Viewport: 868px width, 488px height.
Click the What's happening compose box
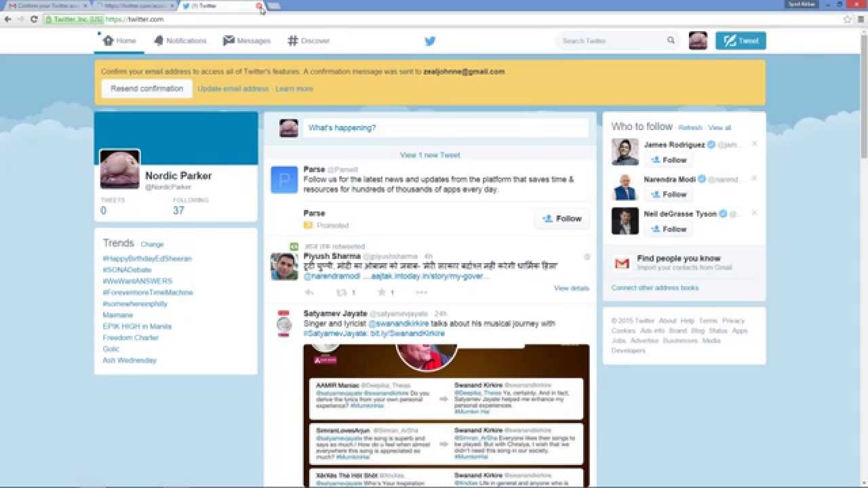tap(446, 128)
